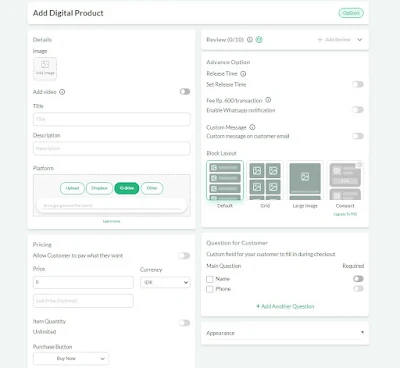Viewport: 400px width, 368px height.
Task: Open Fee Rp. 600/transaction info icon
Action: click(268, 100)
